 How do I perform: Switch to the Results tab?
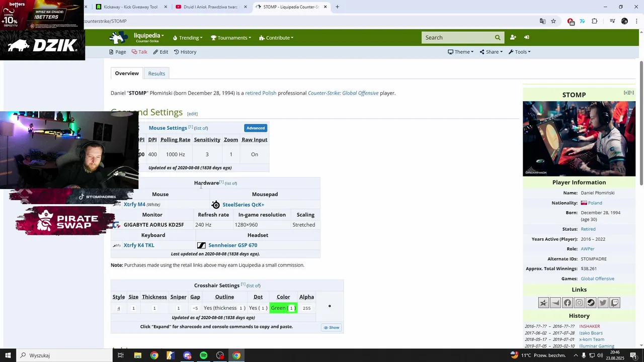pos(156,73)
